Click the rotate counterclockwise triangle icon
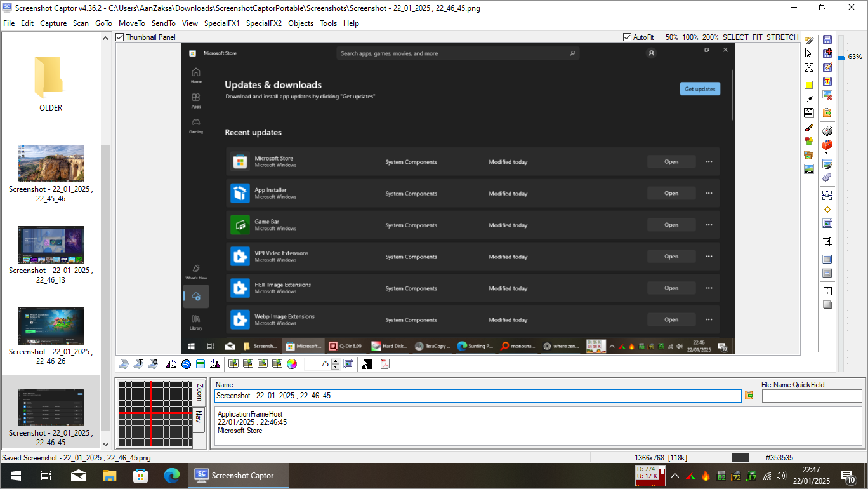 (x=171, y=364)
